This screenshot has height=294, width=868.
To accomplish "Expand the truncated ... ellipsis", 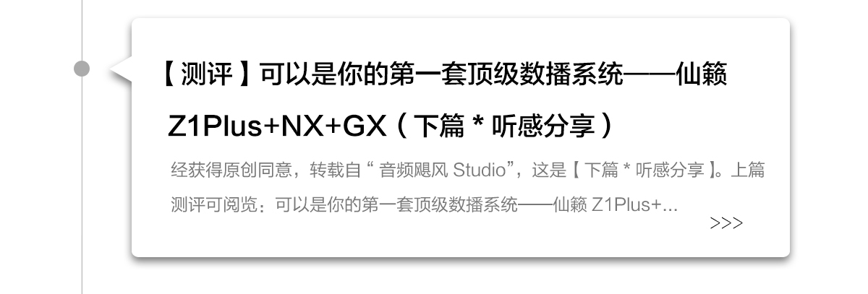I will pos(671,208).
